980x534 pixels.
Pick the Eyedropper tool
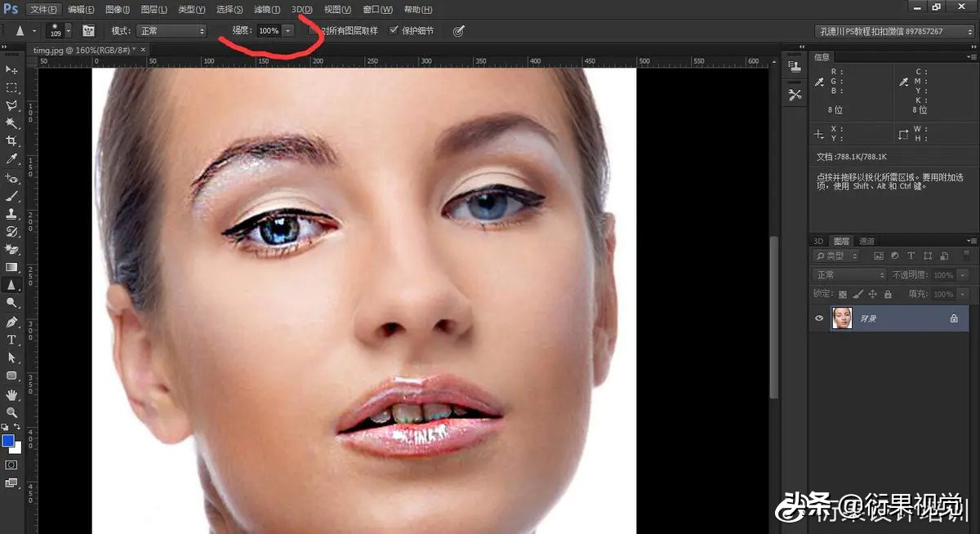pyautogui.click(x=11, y=158)
